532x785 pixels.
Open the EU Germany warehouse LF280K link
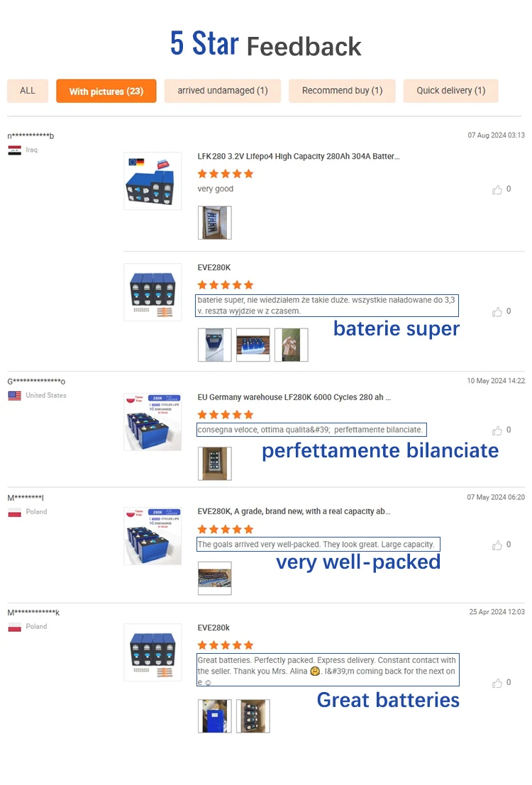click(x=294, y=398)
